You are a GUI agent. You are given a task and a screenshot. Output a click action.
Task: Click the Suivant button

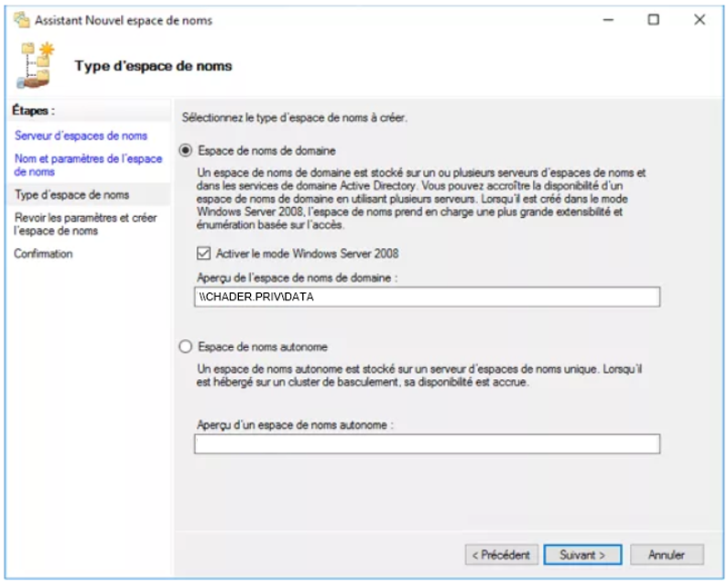582,554
